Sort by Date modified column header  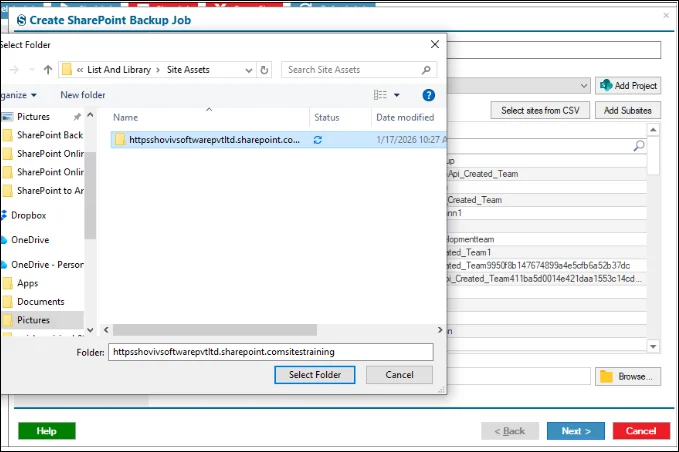[x=405, y=117]
